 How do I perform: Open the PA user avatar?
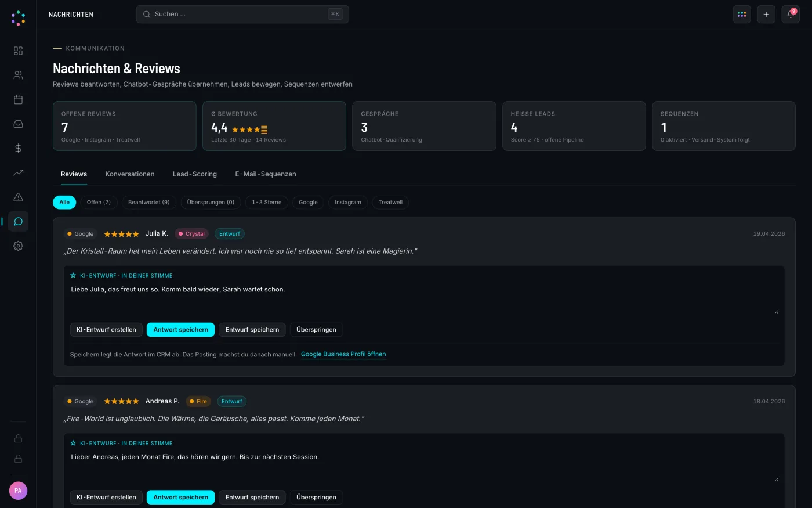pyautogui.click(x=18, y=491)
